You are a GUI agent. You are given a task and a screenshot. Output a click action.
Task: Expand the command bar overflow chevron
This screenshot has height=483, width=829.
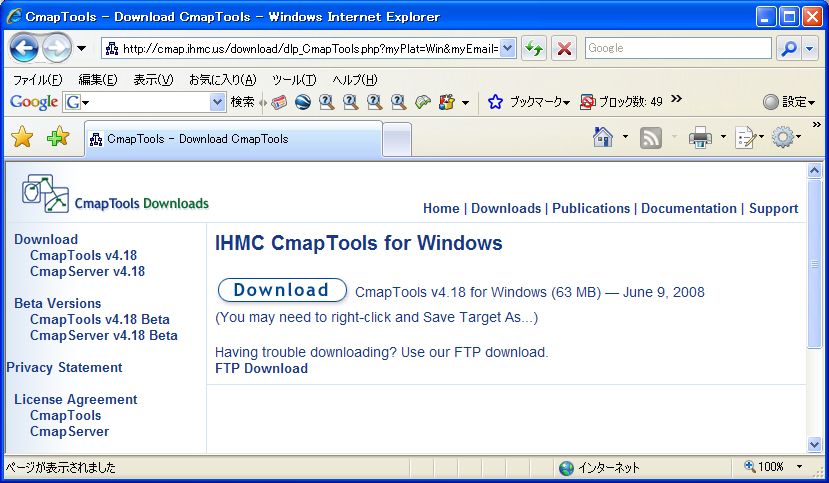816,125
